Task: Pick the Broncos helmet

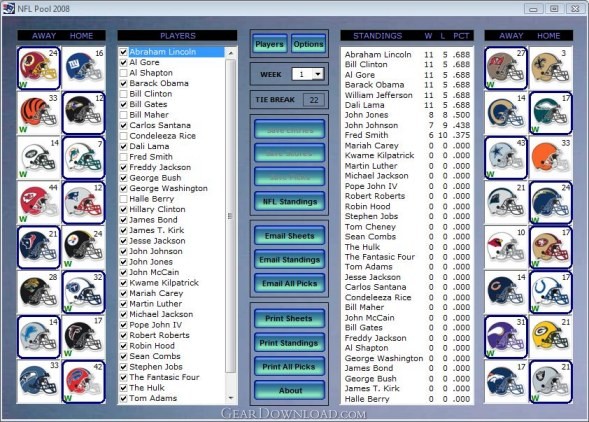Action: (506, 382)
